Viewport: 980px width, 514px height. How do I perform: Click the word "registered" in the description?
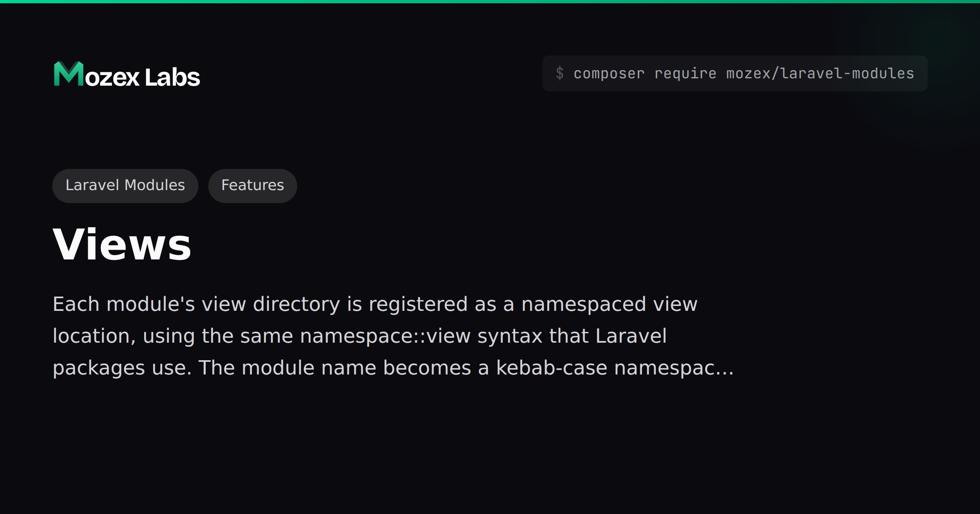pos(418,305)
